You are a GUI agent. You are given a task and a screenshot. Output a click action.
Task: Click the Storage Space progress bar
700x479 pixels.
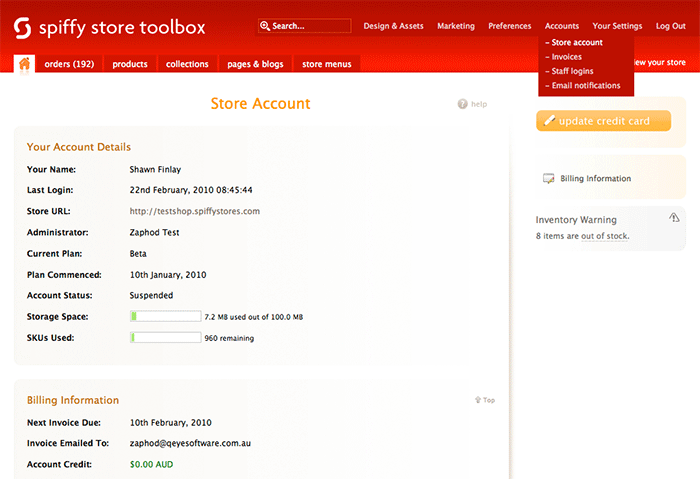(166, 317)
